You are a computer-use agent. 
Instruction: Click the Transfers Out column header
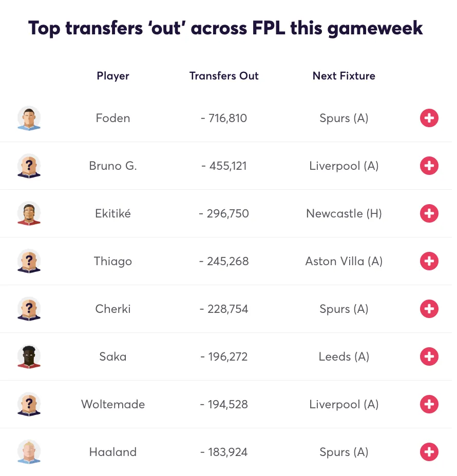224,76
